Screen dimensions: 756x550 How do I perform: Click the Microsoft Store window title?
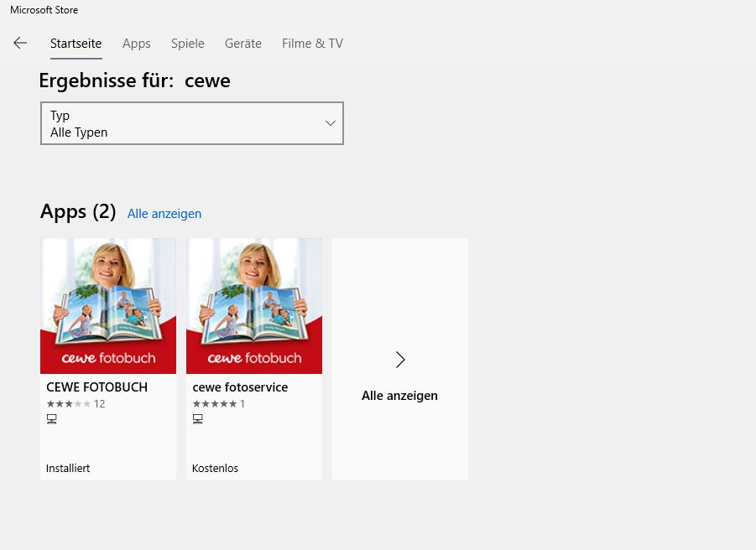[44, 10]
